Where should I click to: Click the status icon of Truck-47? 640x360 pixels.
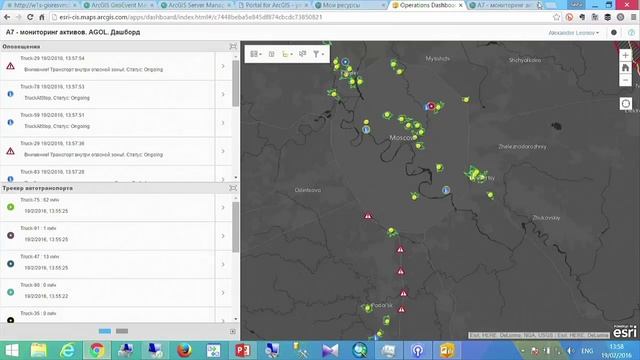(11, 264)
